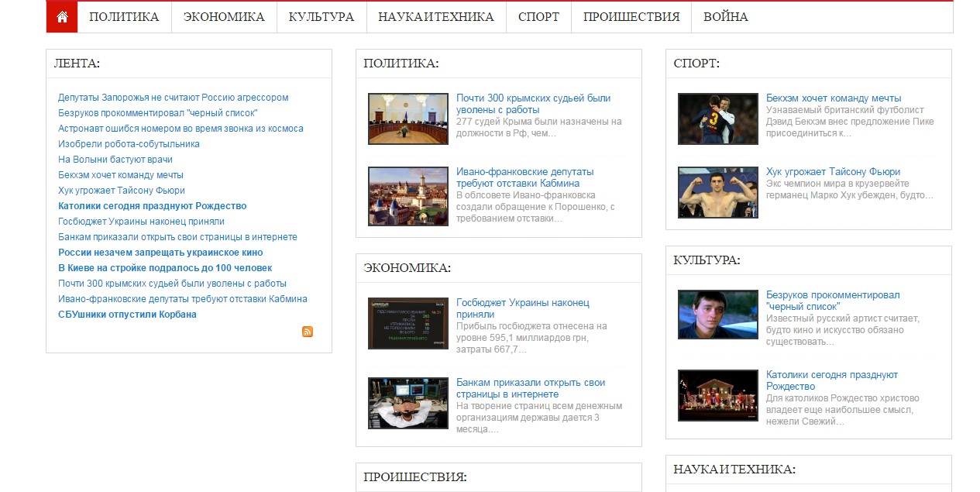Click the СПОРТ: block heading
Image resolution: width=980 pixels, height=492 pixels.
(x=696, y=64)
